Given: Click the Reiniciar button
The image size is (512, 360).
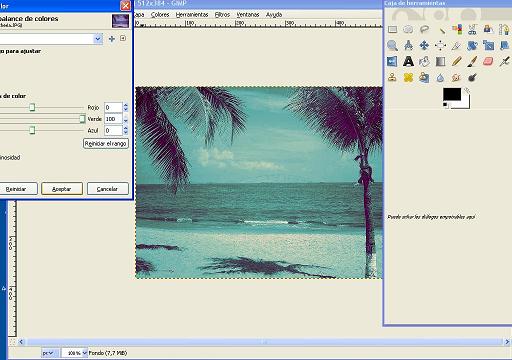Looking at the screenshot, I should 16,189.
